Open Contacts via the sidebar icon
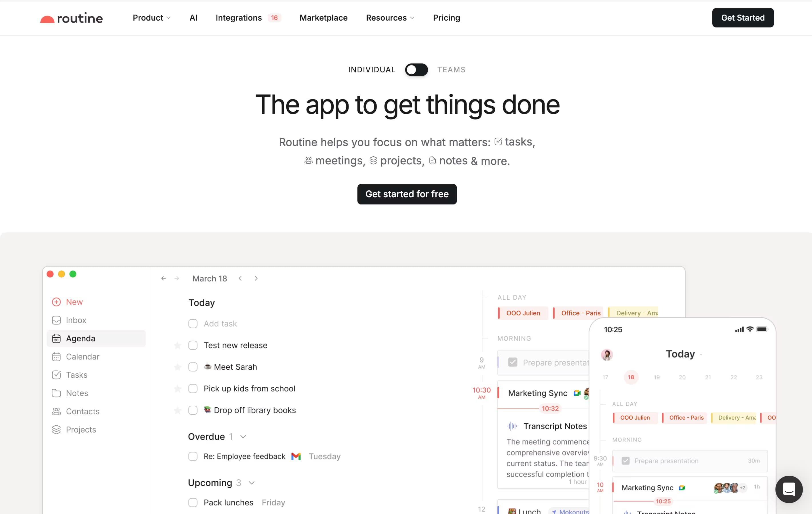Screen dimensions: 812x514 tap(56, 411)
